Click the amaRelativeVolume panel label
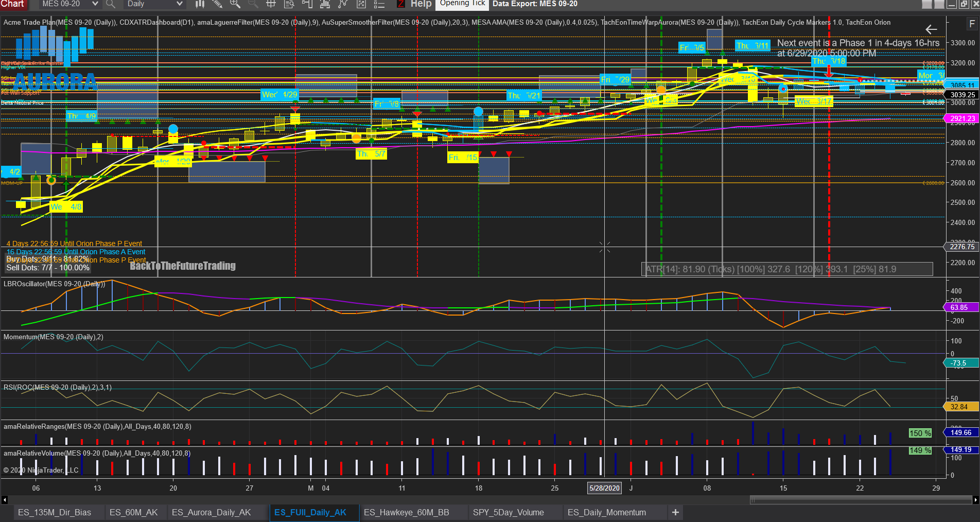This screenshot has height=522, width=980. [x=97, y=453]
